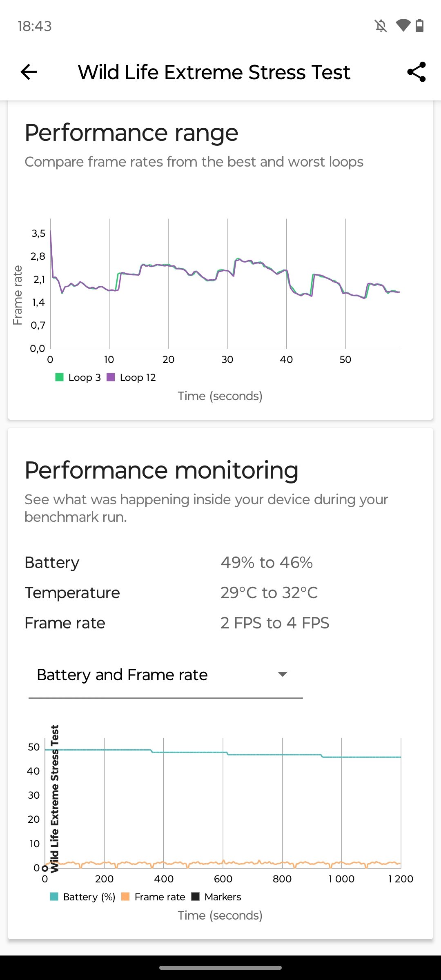Tap the Wi-Fi status icon
This screenshot has height=980, width=441.
(x=403, y=26)
